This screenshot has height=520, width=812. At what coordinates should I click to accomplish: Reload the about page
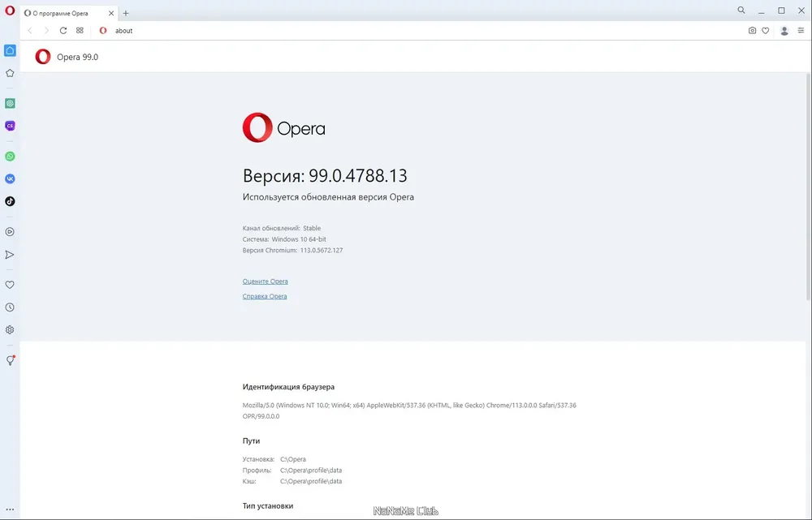click(x=63, y=31)
